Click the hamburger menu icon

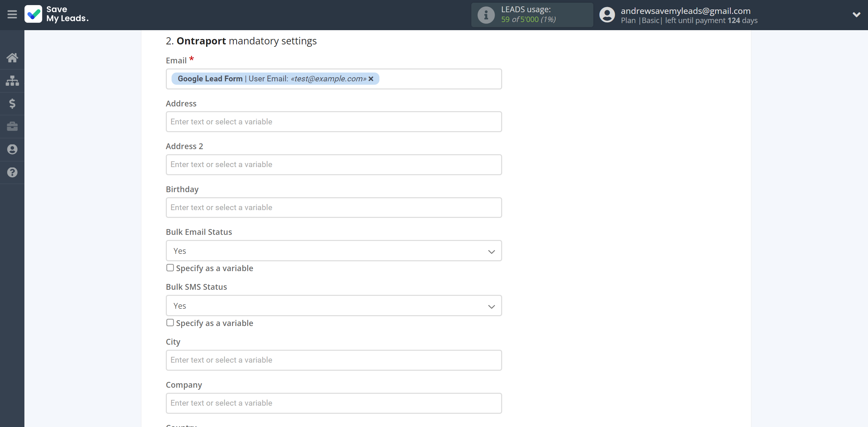(12, 15)
